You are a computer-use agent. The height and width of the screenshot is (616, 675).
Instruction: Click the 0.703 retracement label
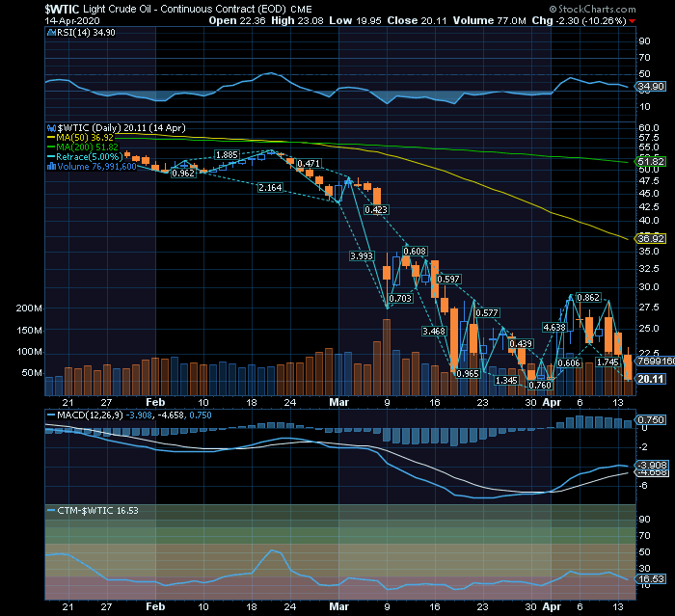point(400,298)
